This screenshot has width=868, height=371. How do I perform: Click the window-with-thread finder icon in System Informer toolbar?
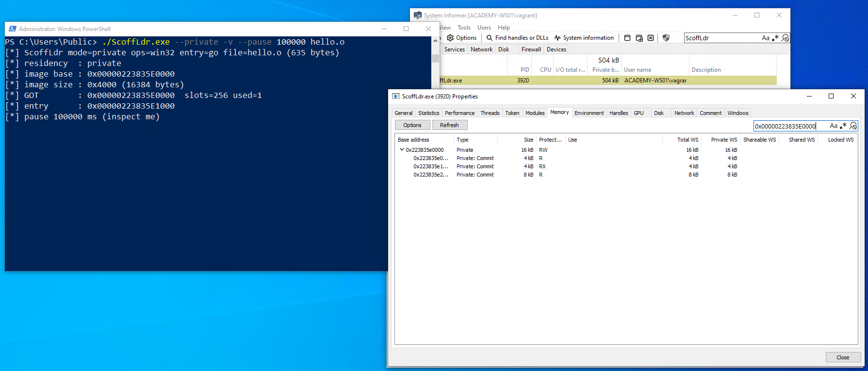[x=639, y=38]
